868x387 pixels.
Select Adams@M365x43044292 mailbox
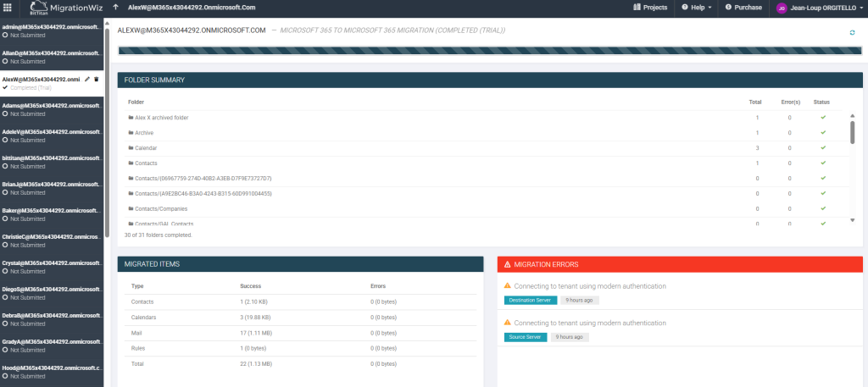click(x=52, y=109)
